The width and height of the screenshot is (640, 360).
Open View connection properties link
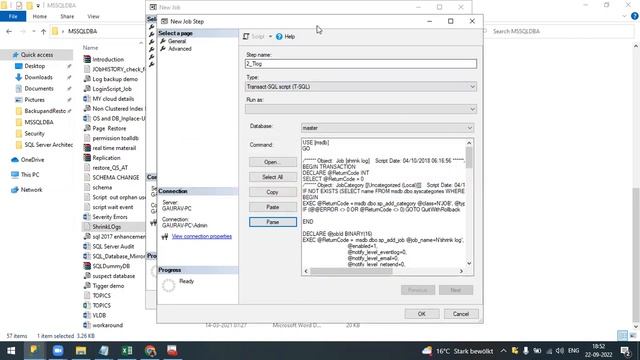pyautogui.click(x=202, y=236)
